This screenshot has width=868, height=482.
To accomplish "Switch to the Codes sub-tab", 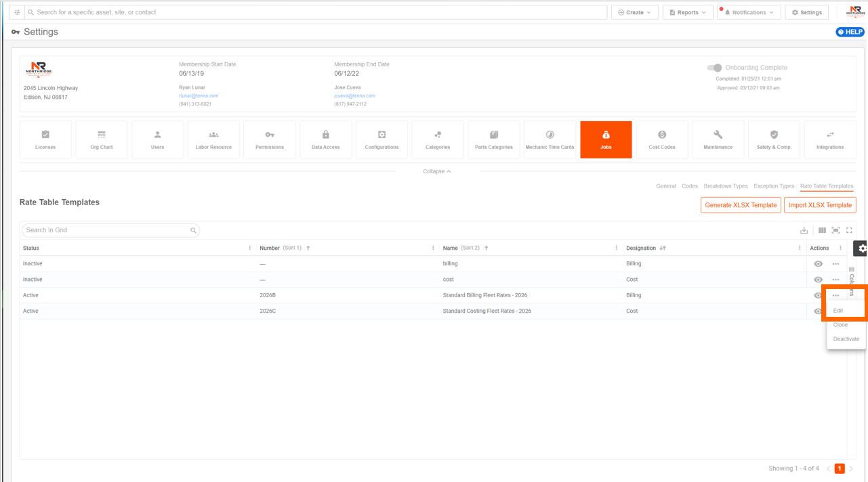I will 690,186.
